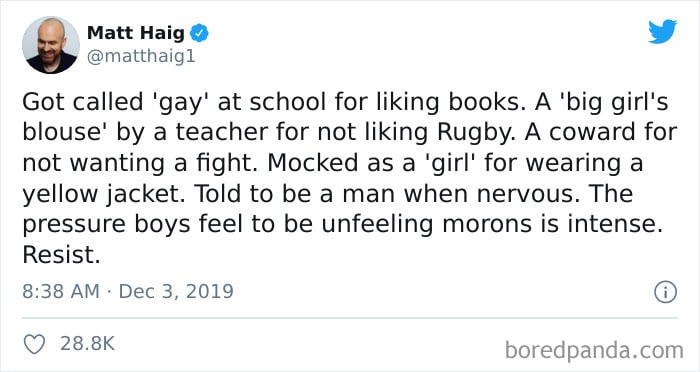The width and height of the screenshot is (700, 372).
Task: Click the word 'yellow' in the tweet
Action: pyautogui.click(x=61, y=195)
